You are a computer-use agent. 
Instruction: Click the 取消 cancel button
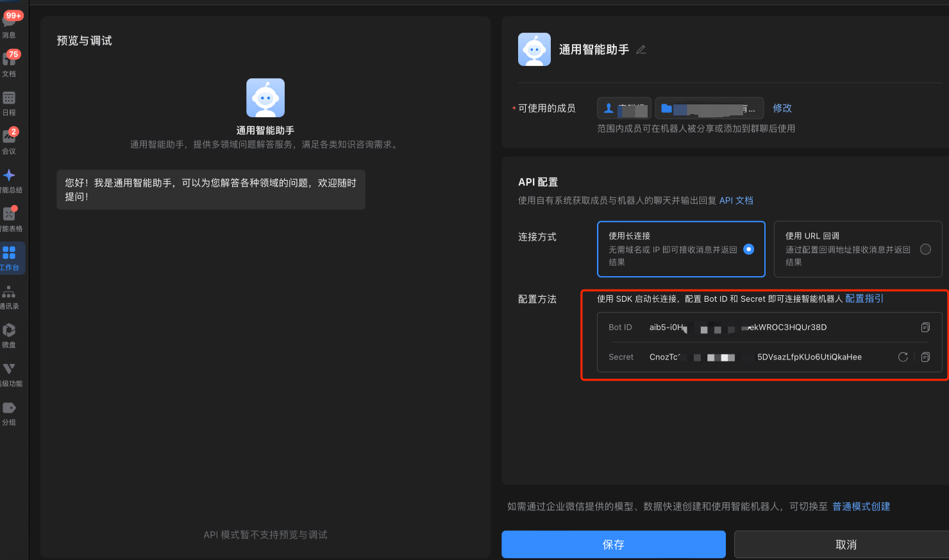click(x=846, y=545)
